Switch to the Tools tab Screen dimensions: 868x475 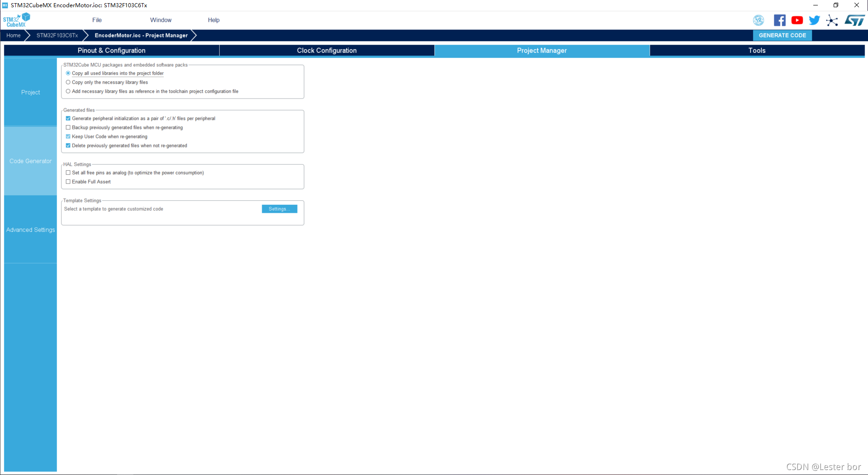click(x=757, y=51)
